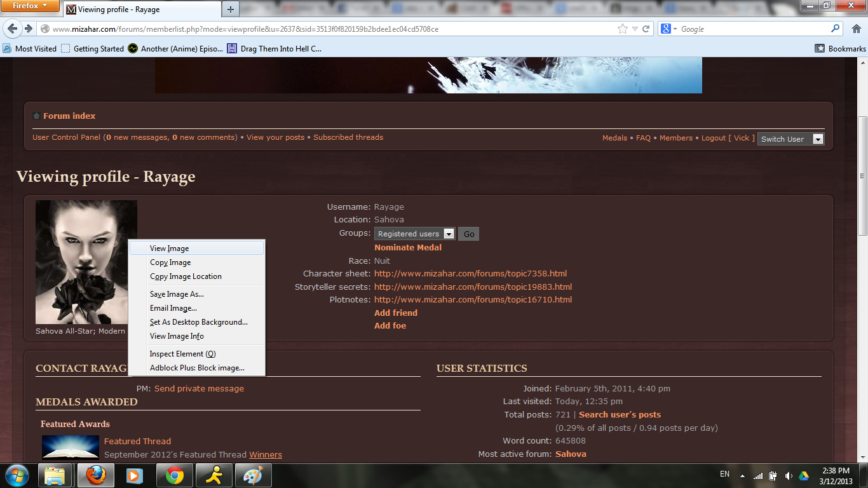Launch Google Chrome from the taskbar
The image size is (868, 488).
click(175, 475)
